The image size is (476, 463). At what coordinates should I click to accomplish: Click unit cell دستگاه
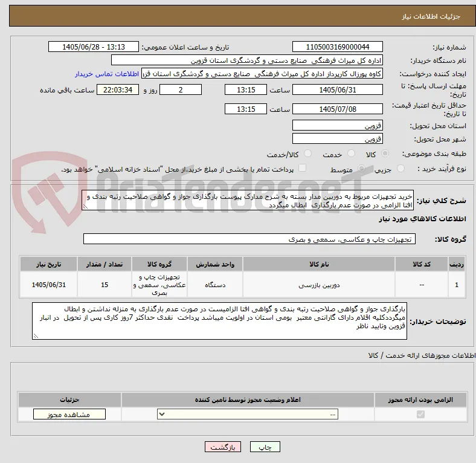pyautogui.click(x=215, y=285)
